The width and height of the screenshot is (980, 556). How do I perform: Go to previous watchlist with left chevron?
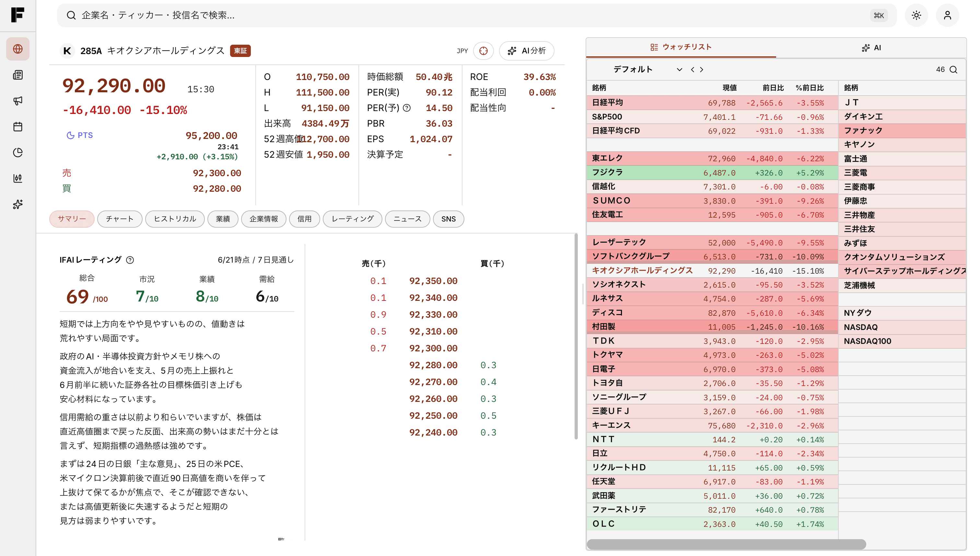(692, 70)
